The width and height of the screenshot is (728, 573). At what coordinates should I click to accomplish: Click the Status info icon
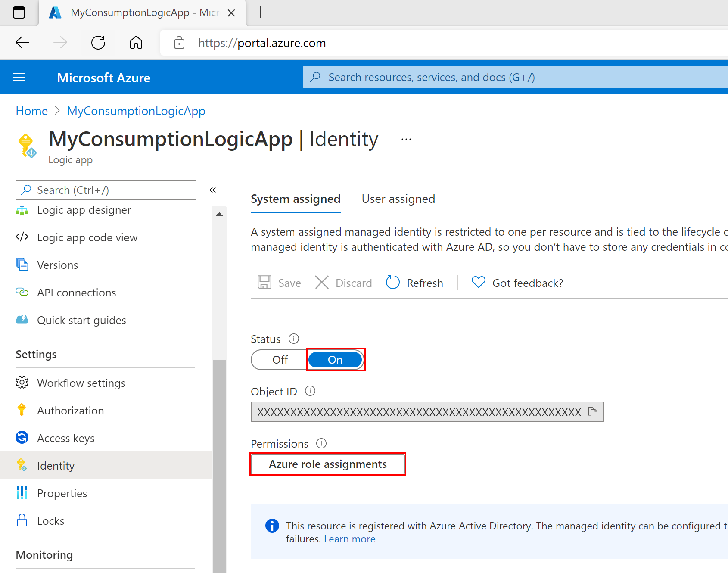tap(294, 339)
